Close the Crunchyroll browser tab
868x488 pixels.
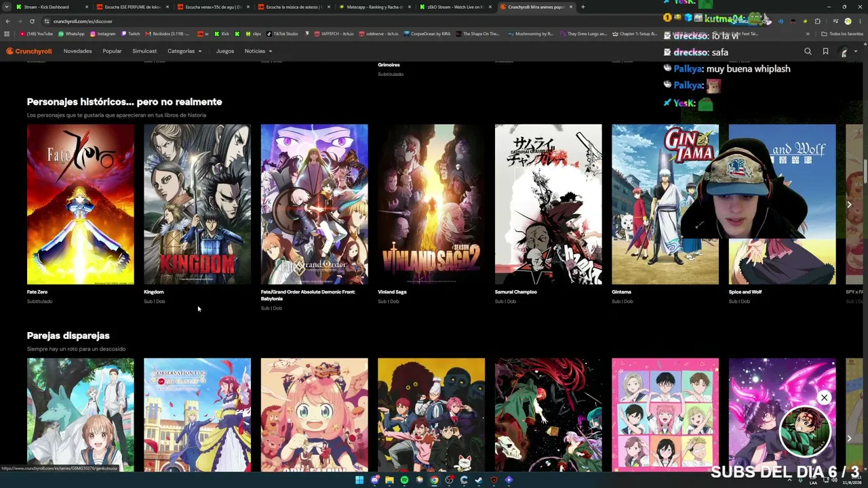tap(571, 7)
